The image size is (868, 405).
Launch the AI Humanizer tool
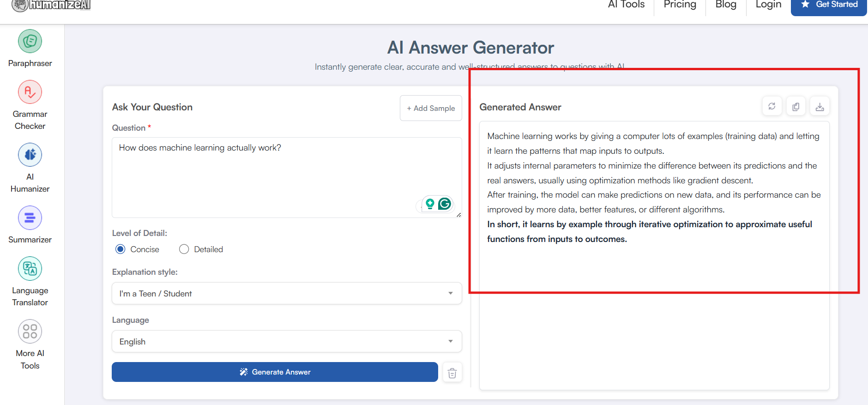30,155
